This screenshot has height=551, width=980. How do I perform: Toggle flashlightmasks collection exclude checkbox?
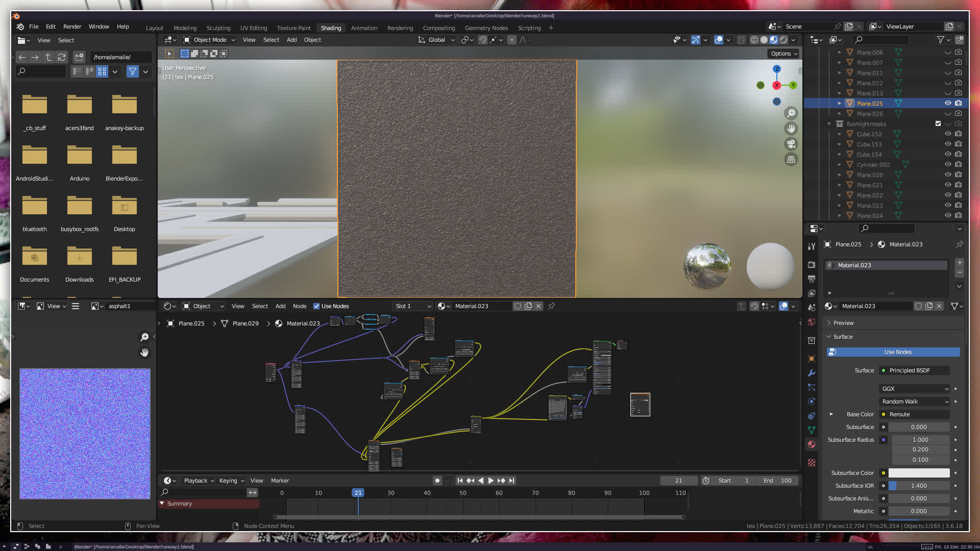[x=938, y=123]
